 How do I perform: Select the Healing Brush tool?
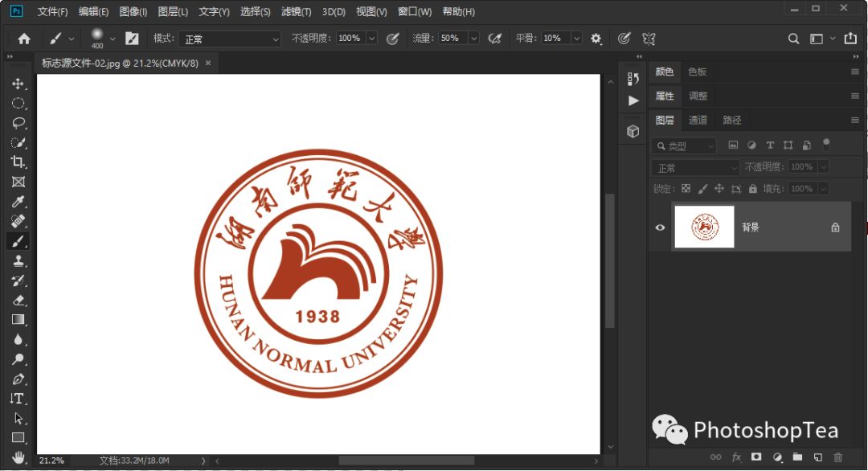[18, 221]
